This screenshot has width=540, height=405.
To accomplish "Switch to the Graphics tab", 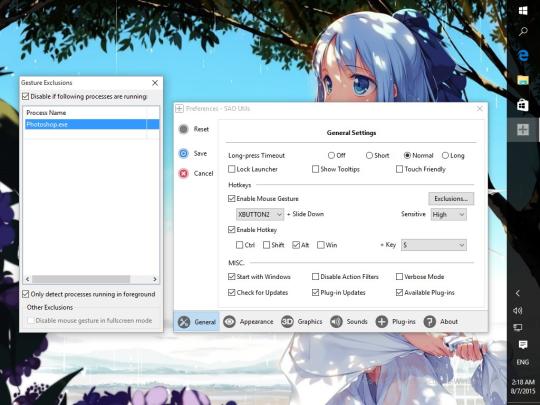I will pyautogui.click(x=302, y=322).
